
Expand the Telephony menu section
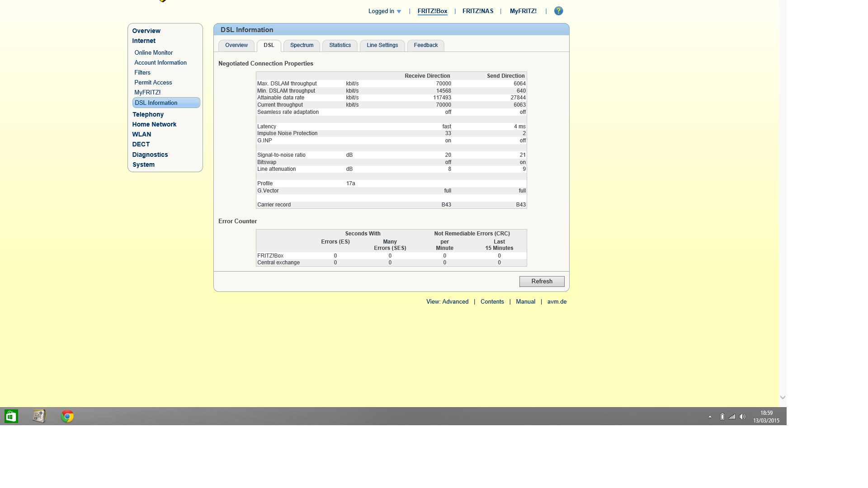(148, 115)
